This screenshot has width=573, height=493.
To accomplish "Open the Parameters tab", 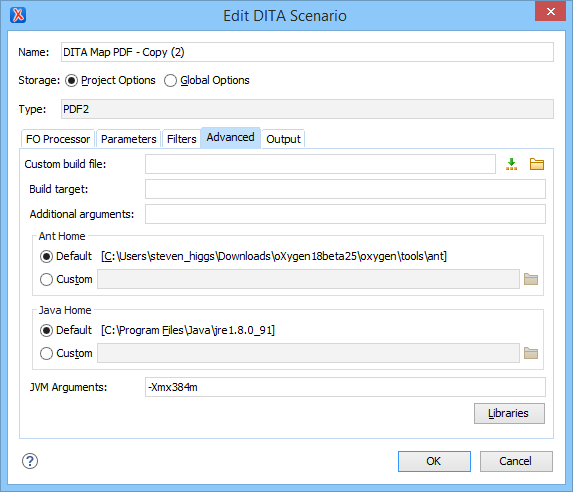I will [129, 139].
